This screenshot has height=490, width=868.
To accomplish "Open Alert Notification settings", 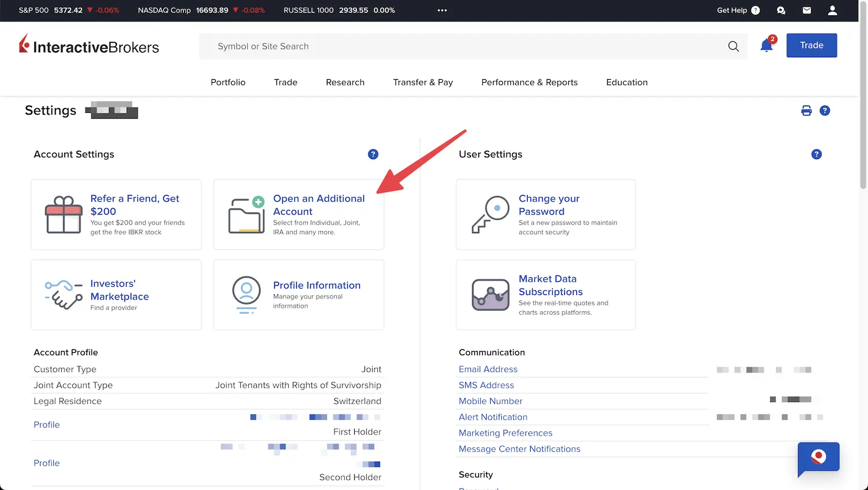I will 493,417.
